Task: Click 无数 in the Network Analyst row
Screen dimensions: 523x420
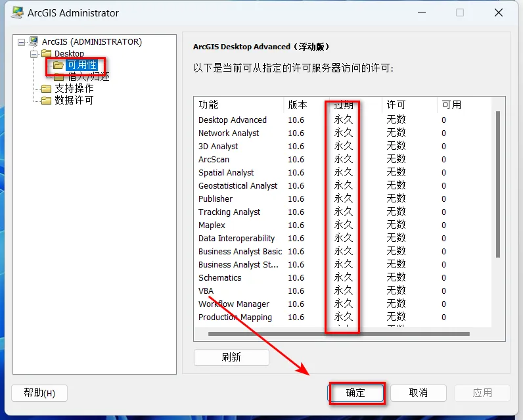Action: [x=396, y=133]
